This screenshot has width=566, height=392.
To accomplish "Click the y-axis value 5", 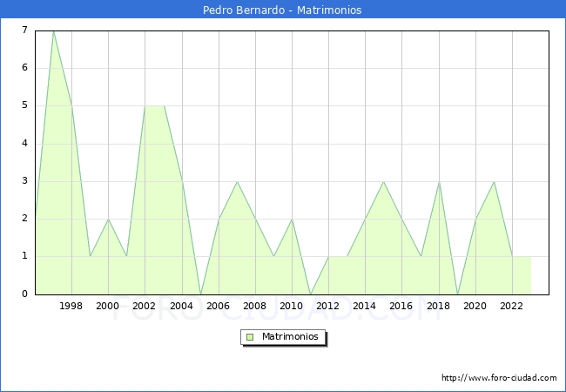I will click(24, 105).
